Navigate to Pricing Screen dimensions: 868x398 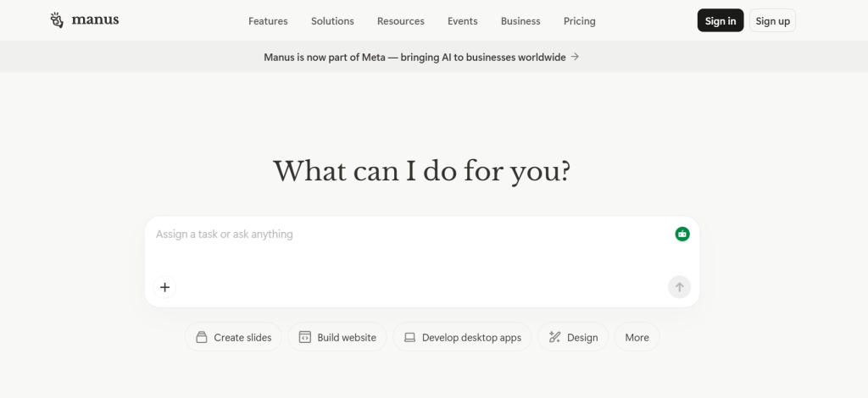tap(580, 21)
